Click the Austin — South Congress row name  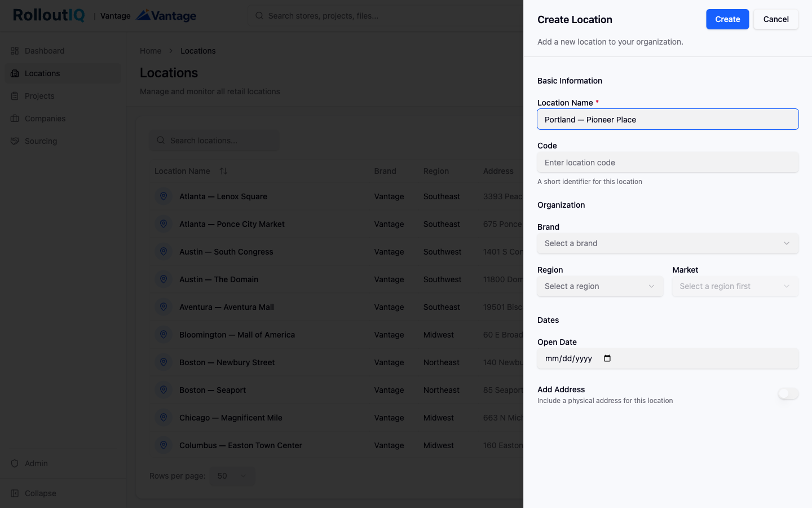click(x=226, y=252)
